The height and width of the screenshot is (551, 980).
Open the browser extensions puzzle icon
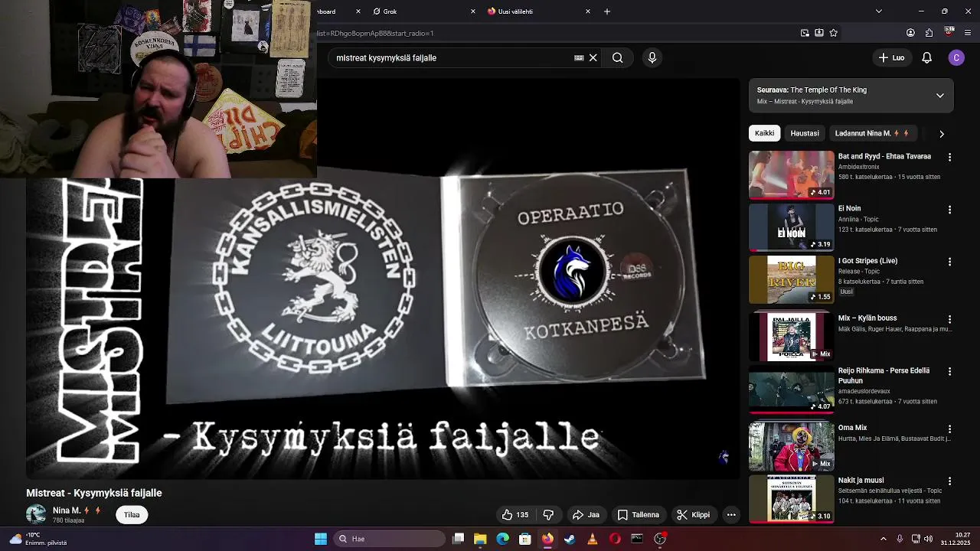[929, 33]
